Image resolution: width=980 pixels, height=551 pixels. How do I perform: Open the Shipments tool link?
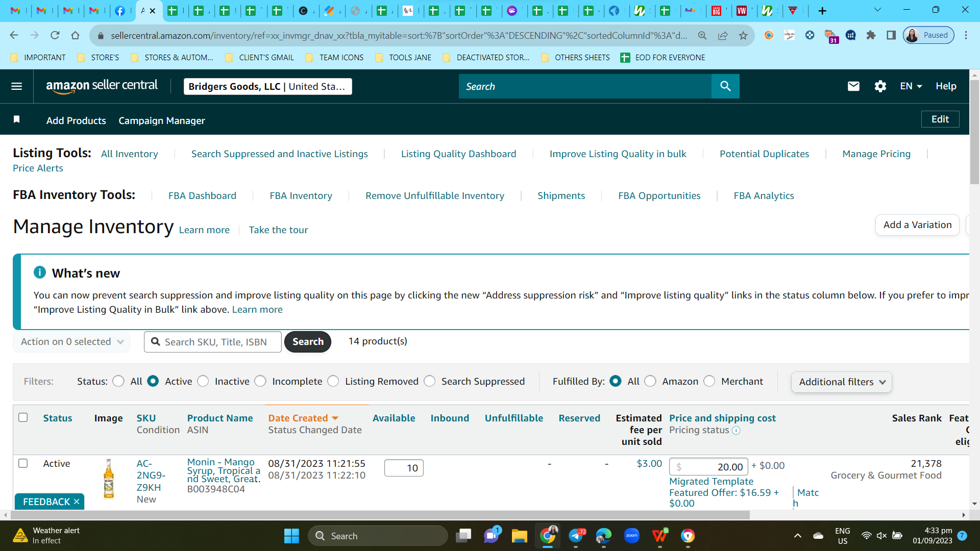click(561, 195)
